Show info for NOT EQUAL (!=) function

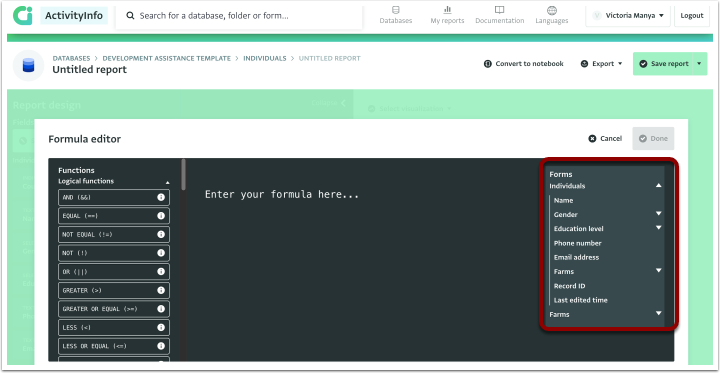tap(161, 234)
